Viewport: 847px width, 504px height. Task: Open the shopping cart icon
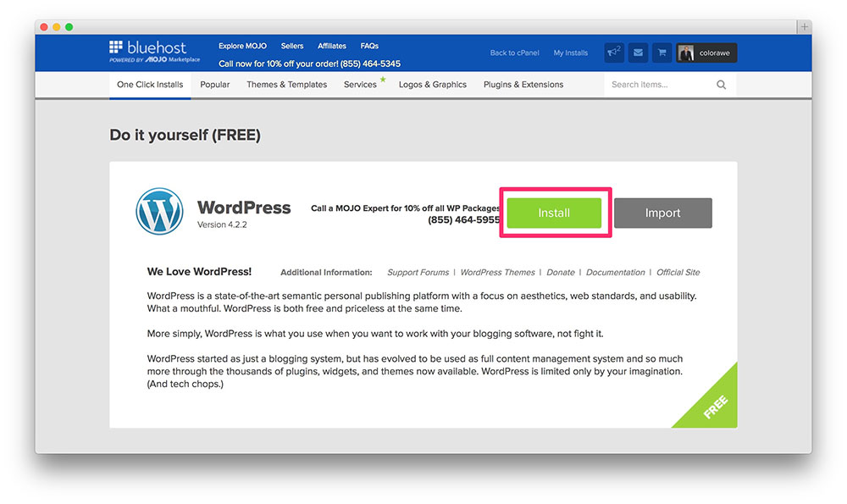(x=662, y=53)
